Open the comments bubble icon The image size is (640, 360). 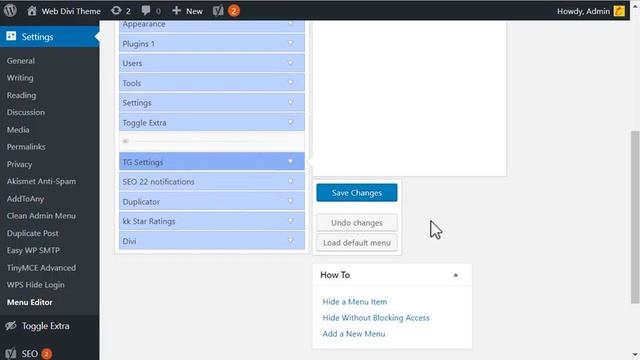tap(146, 11)
